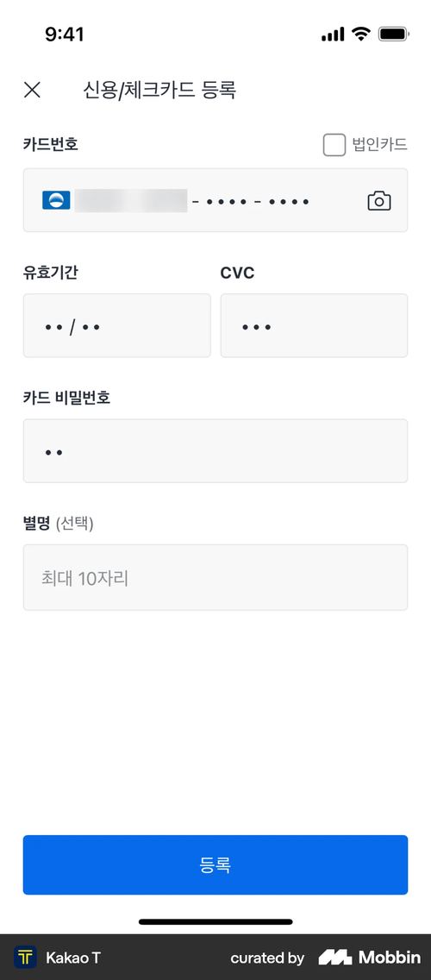Tap the Wi-Fi status icon

pos(361,35)
